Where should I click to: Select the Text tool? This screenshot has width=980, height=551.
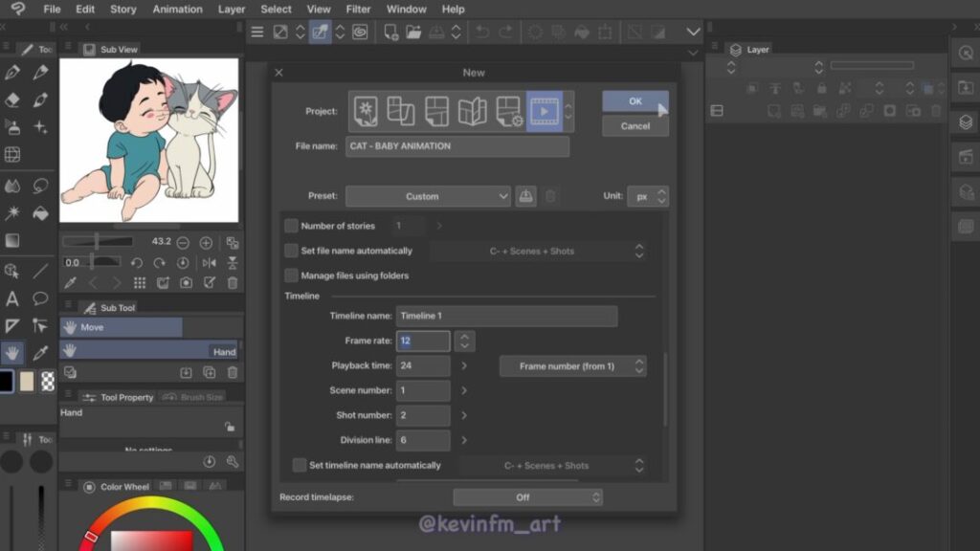[12, 298]
